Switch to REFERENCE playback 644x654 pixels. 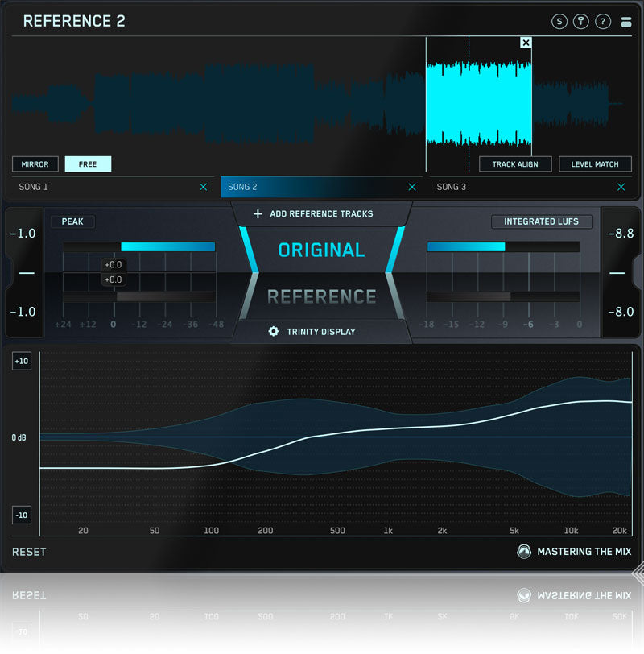[x=321, y=296]
